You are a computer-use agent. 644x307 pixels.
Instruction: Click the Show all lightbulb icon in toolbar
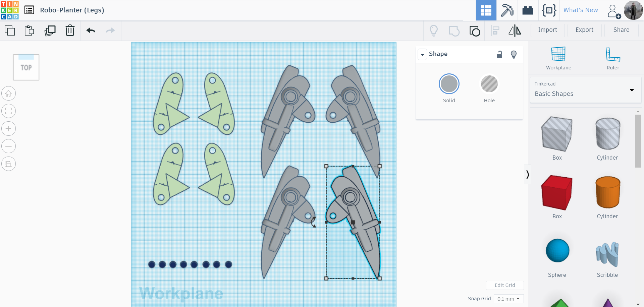point(434,30)
